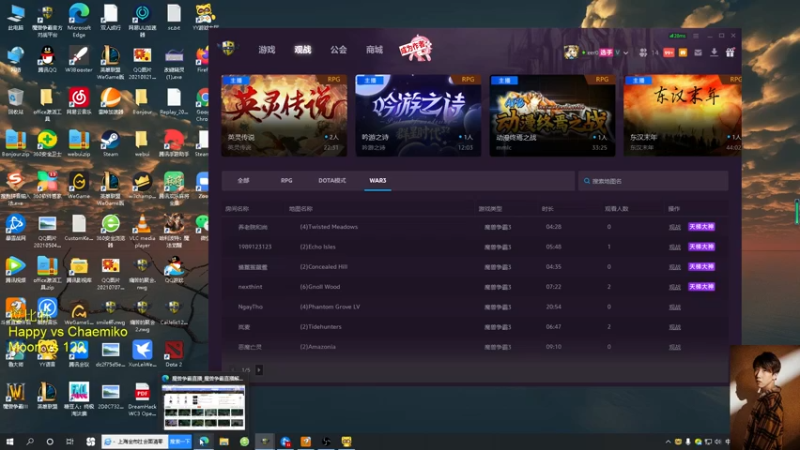Screen dimensions: 800x450
Task: Click the pink promotional mascot banner
Action: pyautogui.click(x=415, y=49)
